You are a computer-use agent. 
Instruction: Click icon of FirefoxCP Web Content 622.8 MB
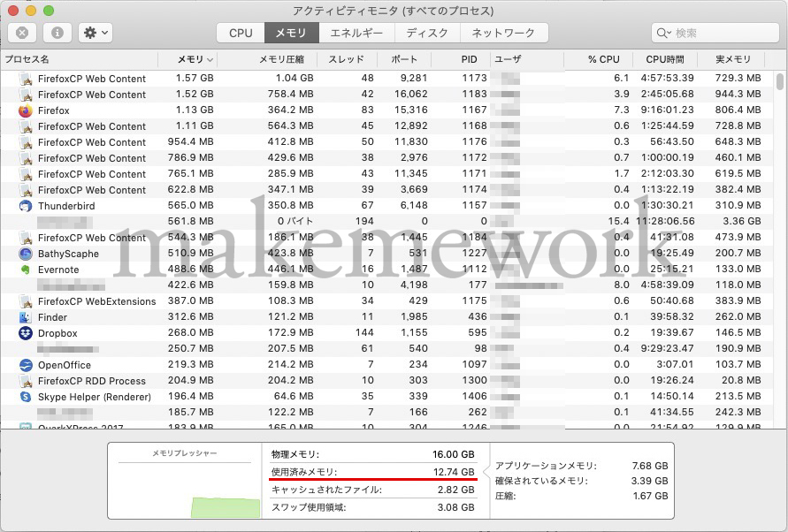click(26, 190)
